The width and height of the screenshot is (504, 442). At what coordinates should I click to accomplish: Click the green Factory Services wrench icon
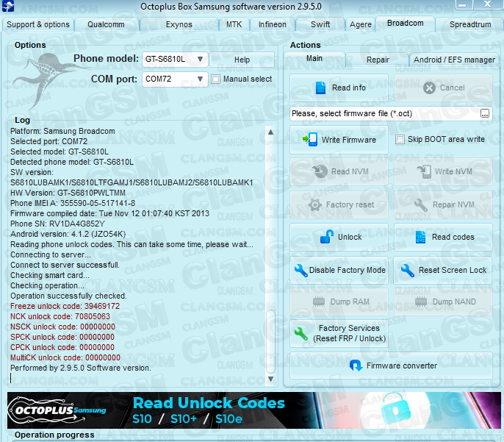tap(301, 334)
